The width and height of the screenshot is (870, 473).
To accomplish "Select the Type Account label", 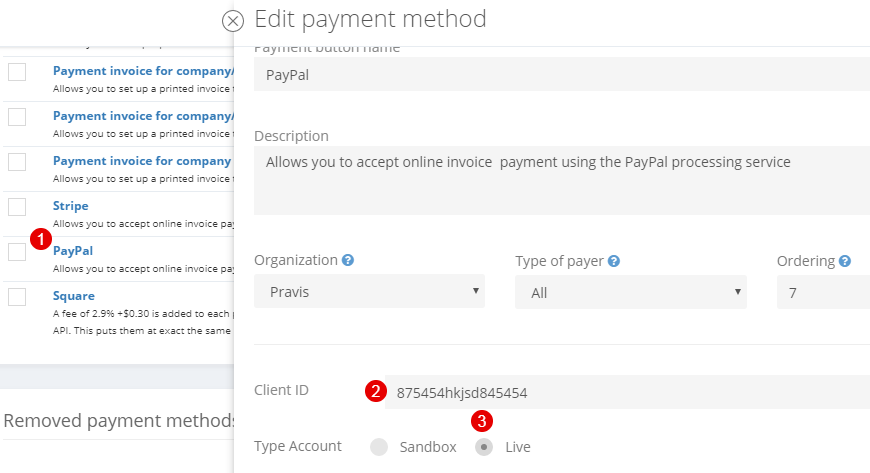I will point(298,446).
